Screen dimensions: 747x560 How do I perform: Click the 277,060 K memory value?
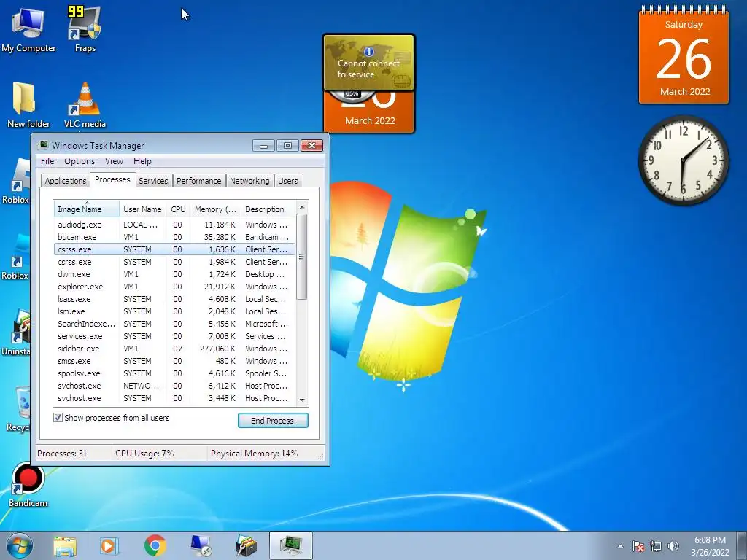[x=217, y=349]
